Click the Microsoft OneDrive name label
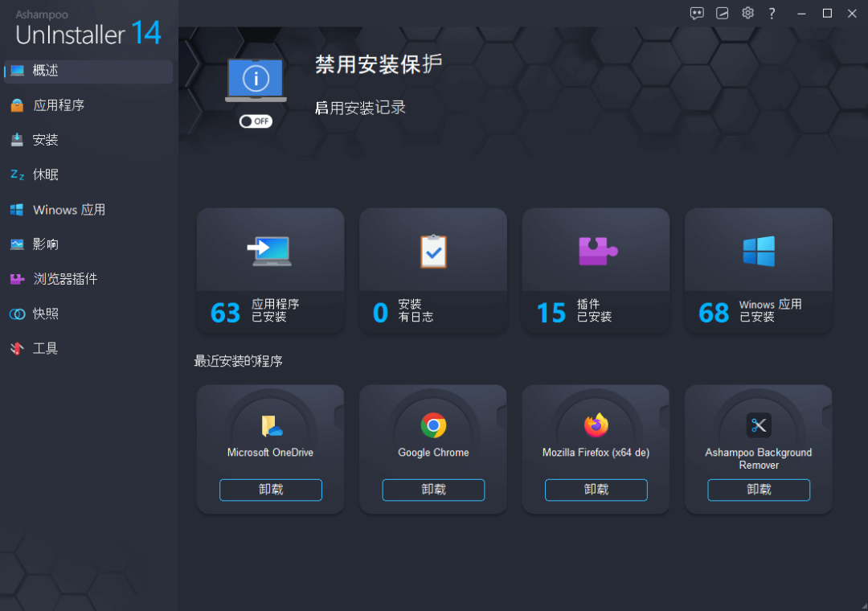This screenshot has height=611, width=868. [x=271, y=453]
